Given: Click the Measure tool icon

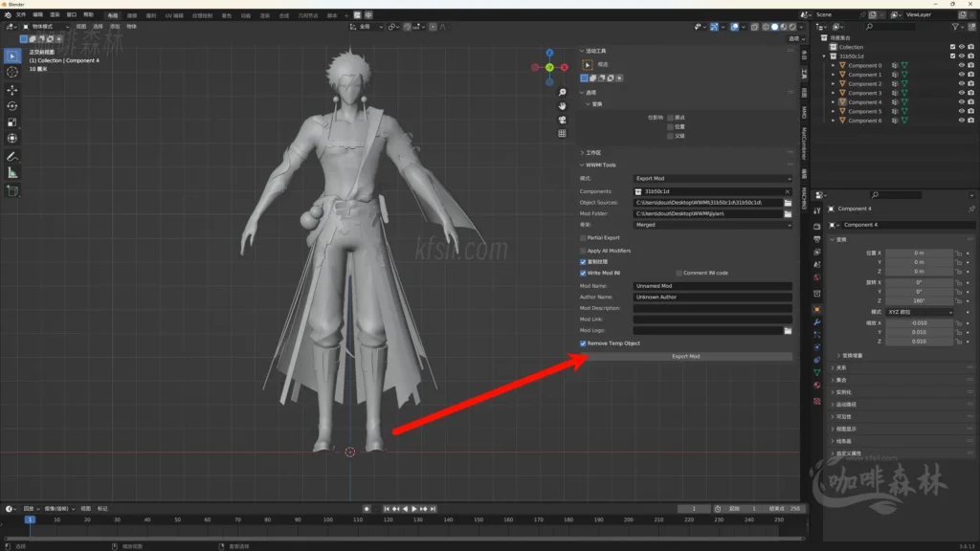Looking at the screenshot, I should pyautogui.click(x=12, y=173).
